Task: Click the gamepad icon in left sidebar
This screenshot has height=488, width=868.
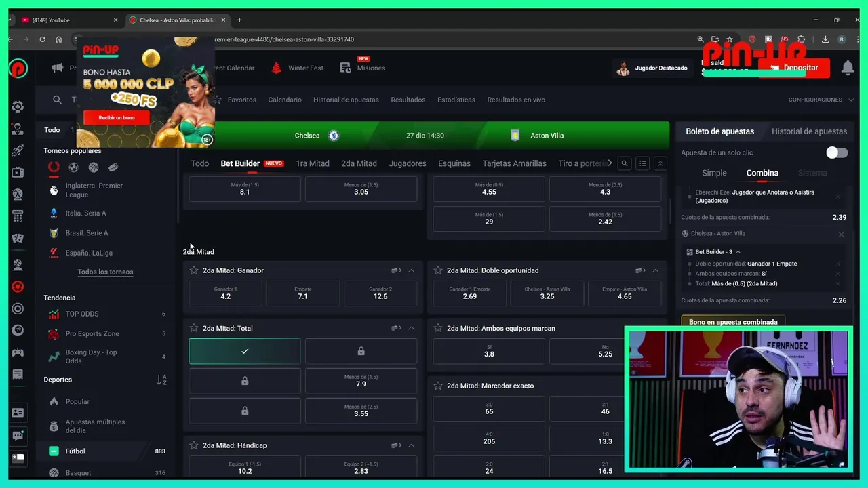Action: pyautogui.click(x=18, y=352)
